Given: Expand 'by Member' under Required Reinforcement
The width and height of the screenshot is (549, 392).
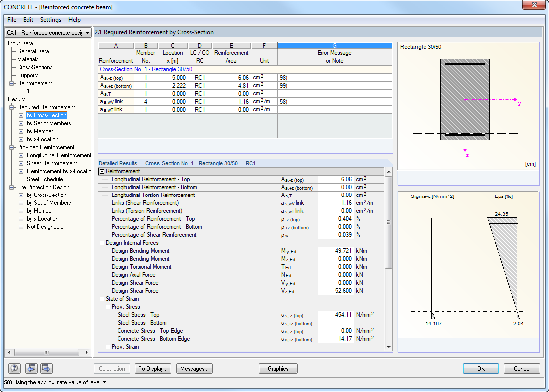Looking at the screenshot, I should tap(21, 131).
